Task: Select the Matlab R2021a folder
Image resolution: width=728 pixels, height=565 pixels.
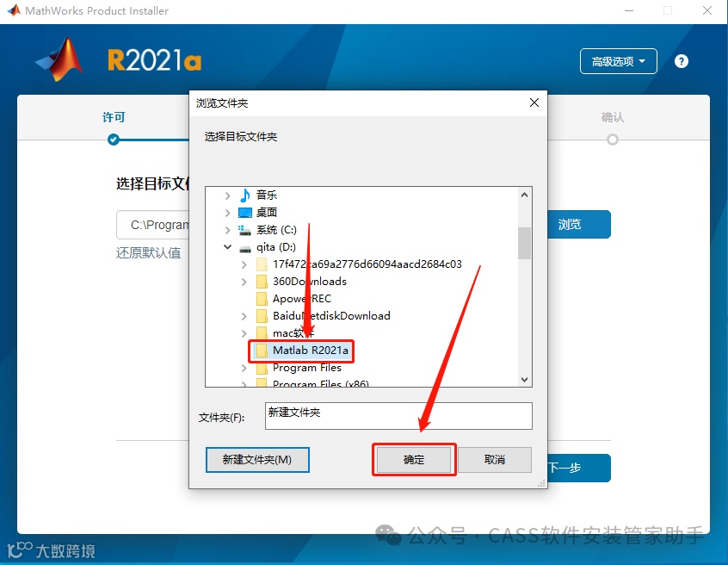Action: click(x=310, y=351)
